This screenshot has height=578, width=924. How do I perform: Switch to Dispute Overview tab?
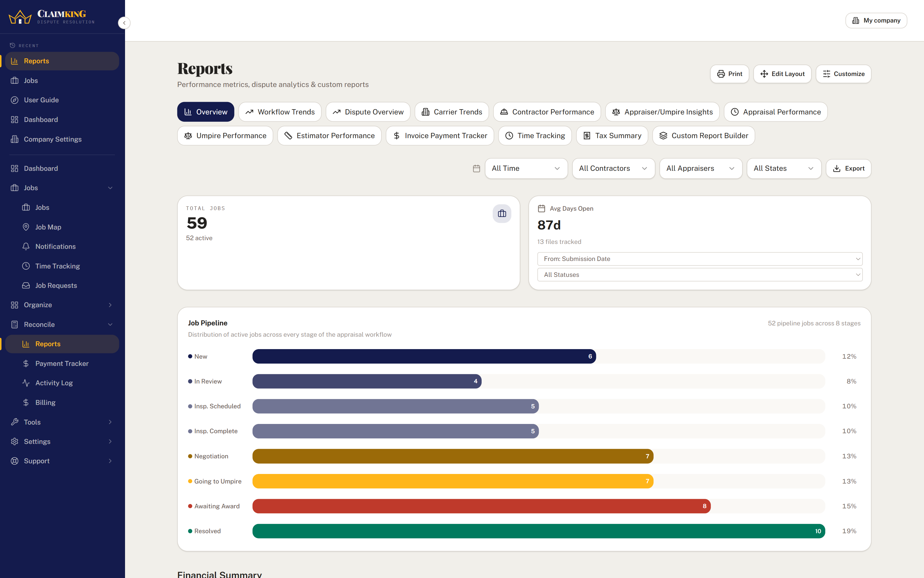pyautogui.click(x=368, y=112)
